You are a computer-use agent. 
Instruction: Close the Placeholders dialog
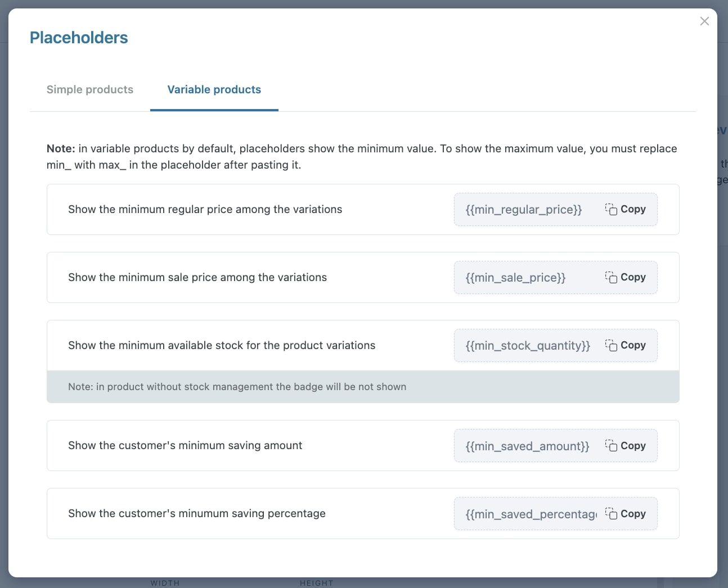704,21
